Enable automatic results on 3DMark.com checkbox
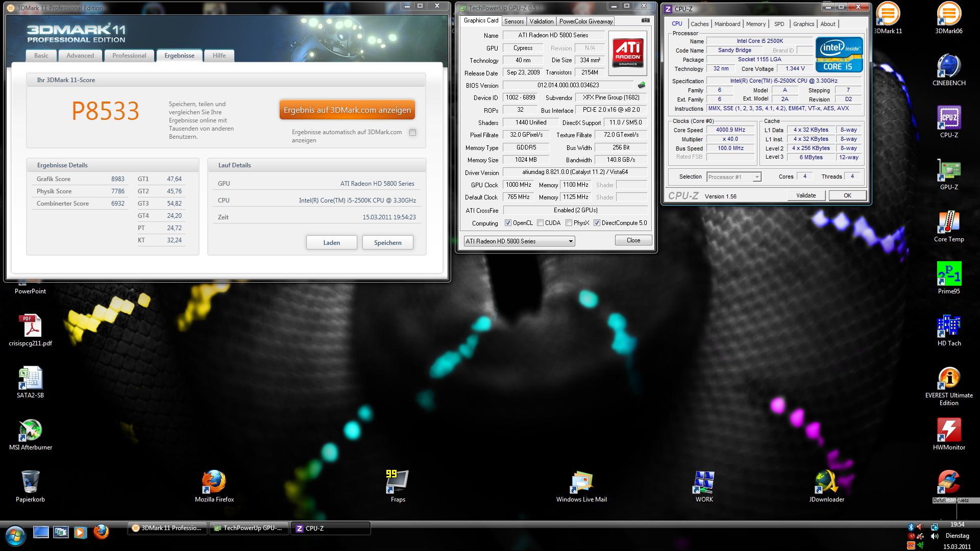The width and height of the screenshot is (980, 551). click(x=412, y=133)
